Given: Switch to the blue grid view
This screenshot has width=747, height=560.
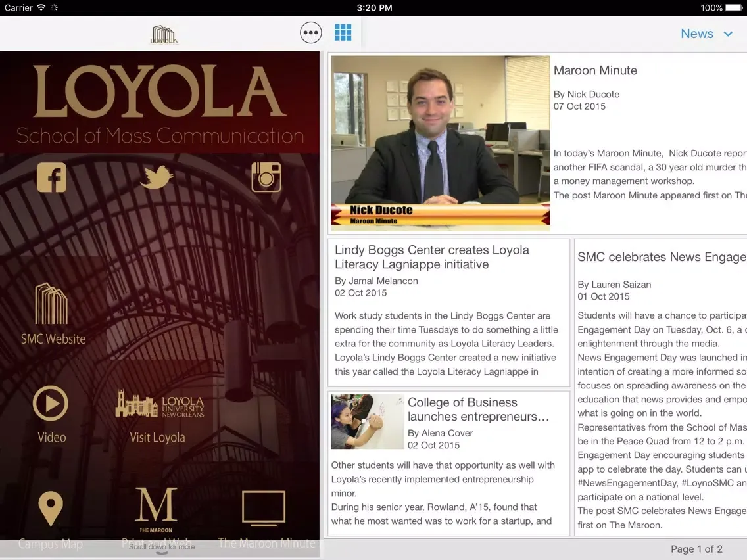Looking at the screenshot, I should (343, 32).
